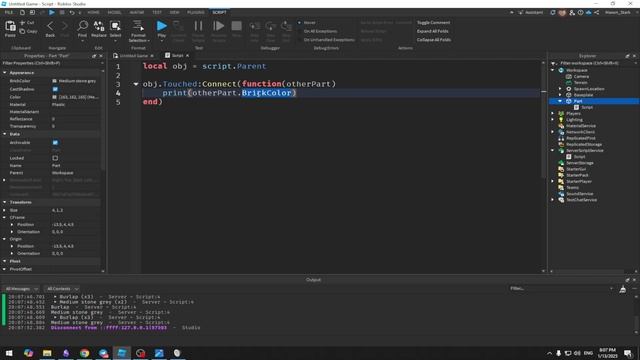The height and width of the screenshot is (360, 640).
Task: Select Lighting service in Explorer
Action: pyautogui.click(x=574, y=120)
